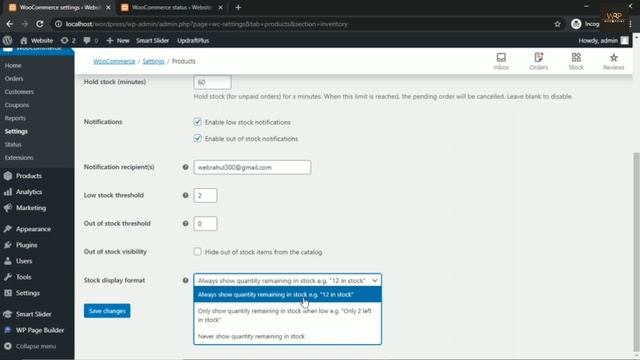Image resolution: width=640 pixels, height=360 pixels.
Task: Reload the page with browser refresh icon
Action: 40,24
